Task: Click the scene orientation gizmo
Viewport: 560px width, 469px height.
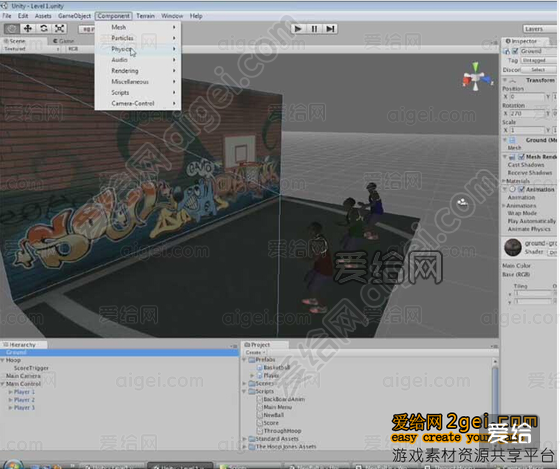Action: coord(476,77)
